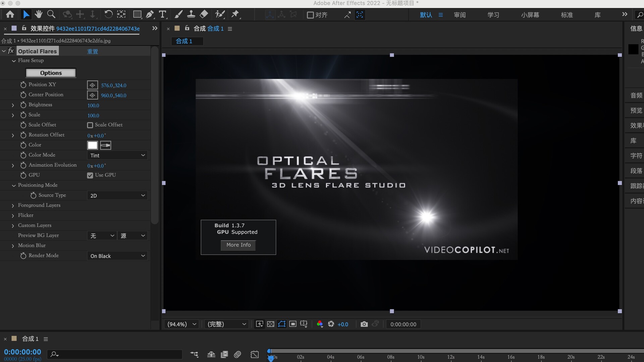Toggle stopwatch for Position XY

coord(23,85)
